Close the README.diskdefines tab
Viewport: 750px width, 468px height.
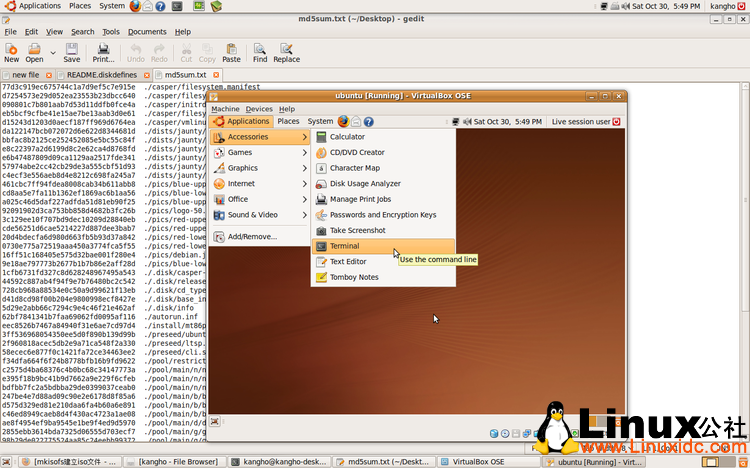(x=147, y=75)
